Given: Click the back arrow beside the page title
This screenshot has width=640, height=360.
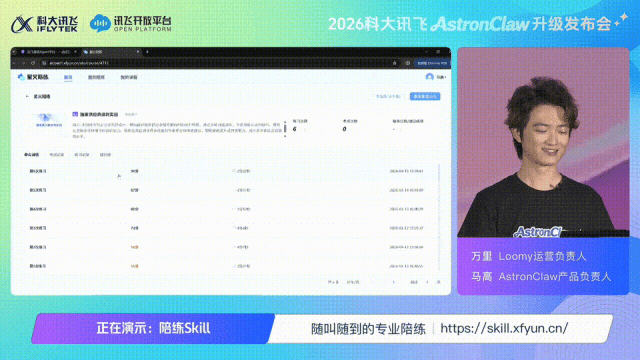Looking at the screenshot, I should coord(27,97).
